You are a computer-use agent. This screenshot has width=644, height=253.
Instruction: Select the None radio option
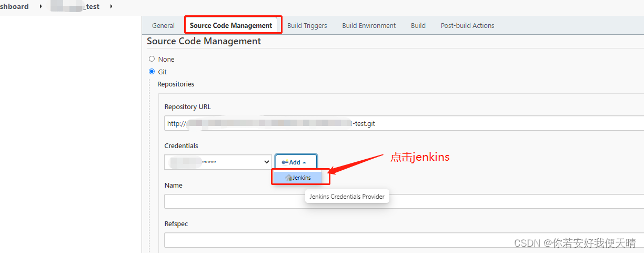coord(152,59)
